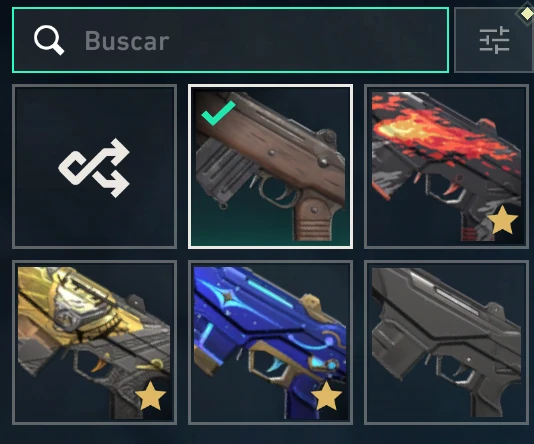Click the fiery orange paint on the top-right skin
Image resolution: width=534 pixels, height=444 pixels.
point(439,134)
